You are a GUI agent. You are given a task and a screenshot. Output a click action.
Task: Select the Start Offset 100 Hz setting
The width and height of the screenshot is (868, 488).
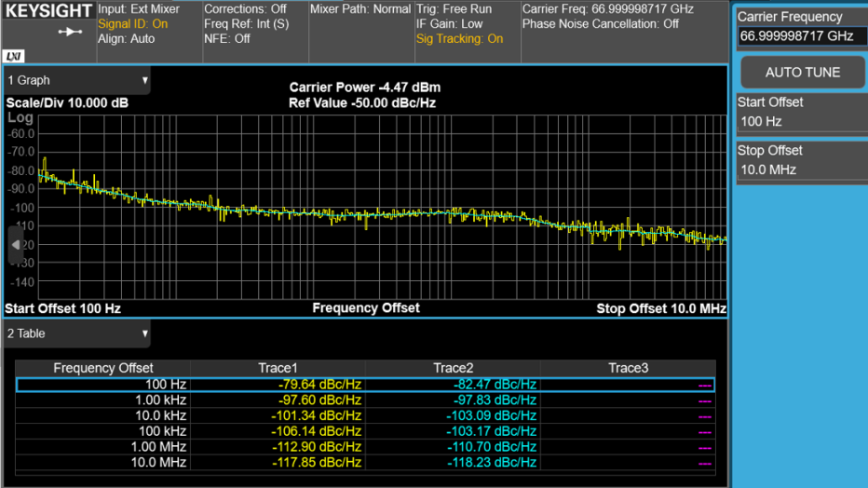(802, 113)
